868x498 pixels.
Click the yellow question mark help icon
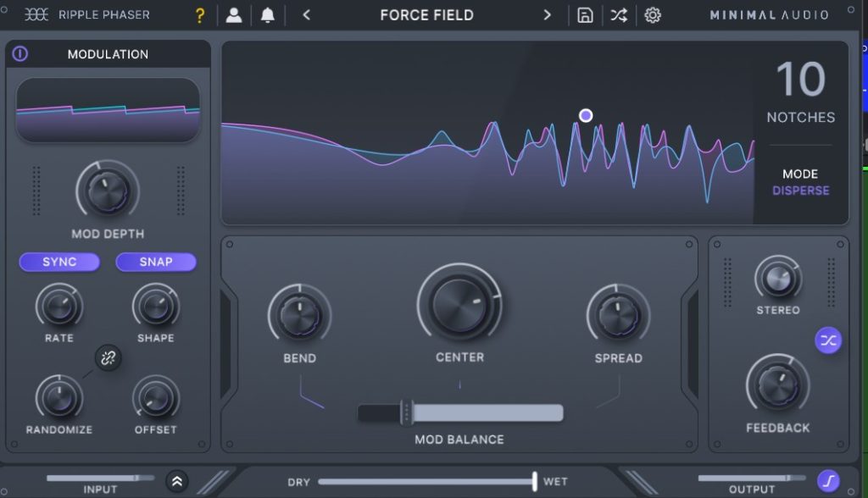click(x=200, y=15)
